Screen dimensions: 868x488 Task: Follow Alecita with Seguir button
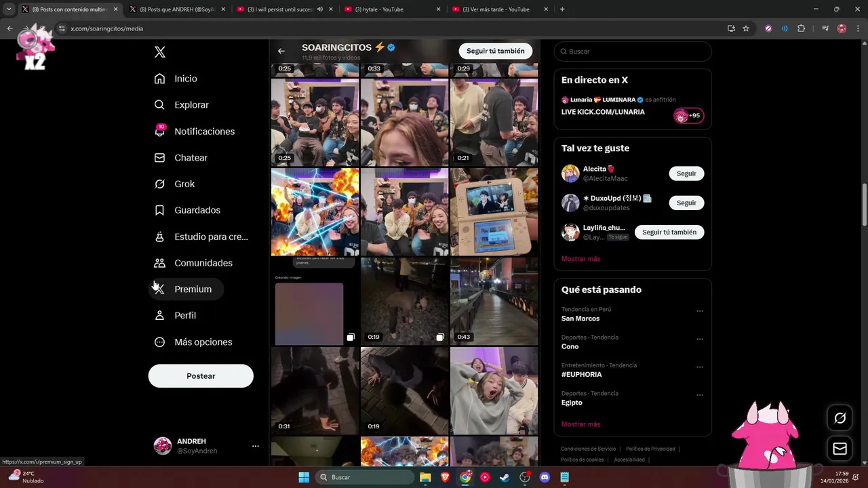pos(686,174)
